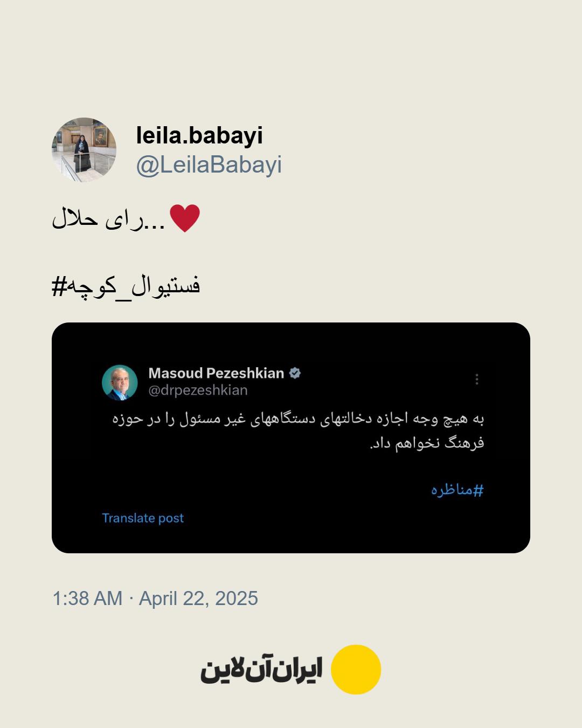The image size is (582, 728).
Task: Click the leila.babayi display name
Action: coord(199,135)
